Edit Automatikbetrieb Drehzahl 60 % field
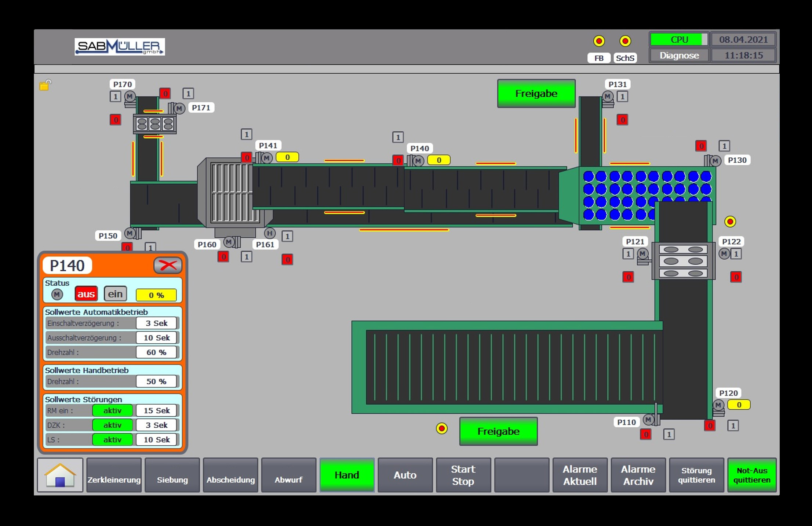 point(157,352)
